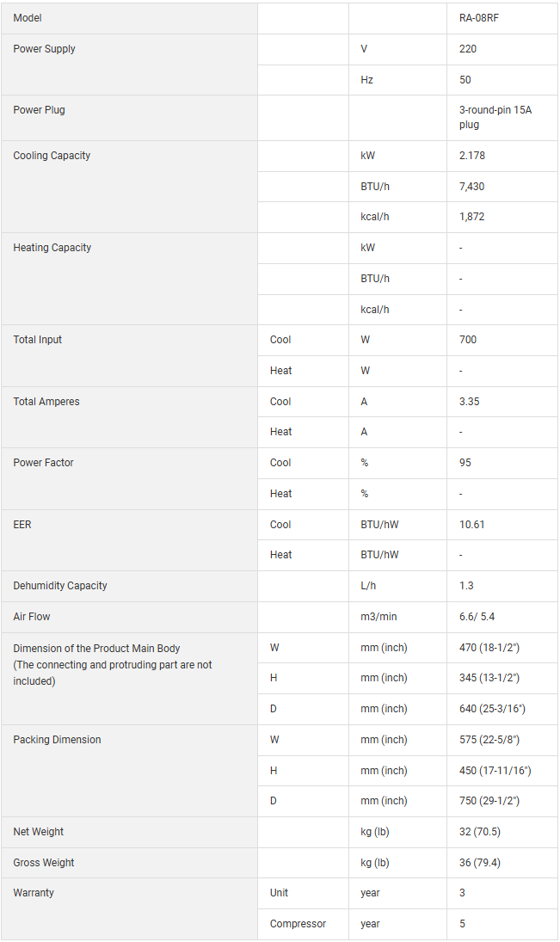Click the 7,430 BTU/h cooling value
The height and width of the screenshot is (942, 560).
tap(472, 186)
